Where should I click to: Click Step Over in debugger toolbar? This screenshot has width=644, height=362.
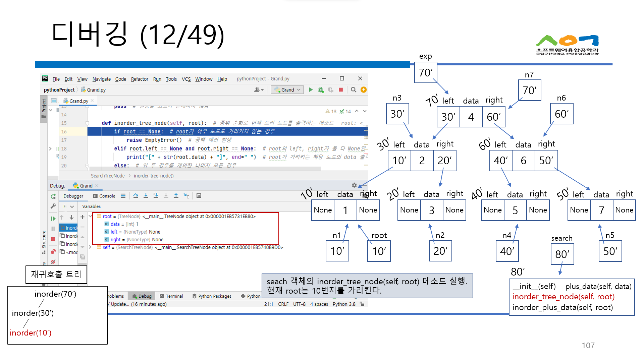pyautogui.click(x=136, y=196)
